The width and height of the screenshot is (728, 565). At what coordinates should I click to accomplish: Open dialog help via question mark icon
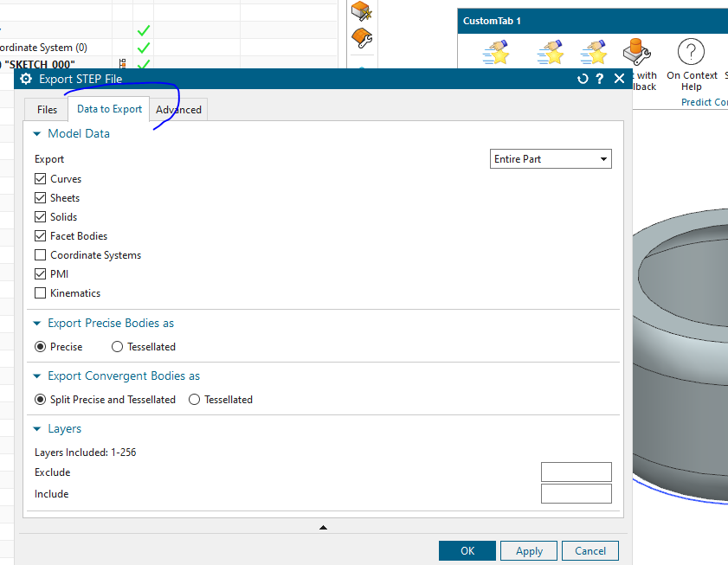tap(600, 78)
